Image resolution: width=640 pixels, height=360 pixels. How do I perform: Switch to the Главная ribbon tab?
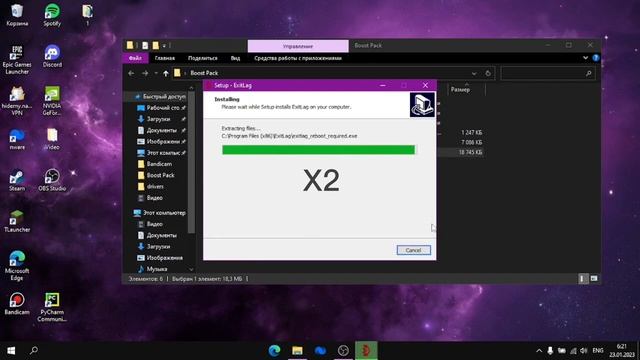[165, 58]
